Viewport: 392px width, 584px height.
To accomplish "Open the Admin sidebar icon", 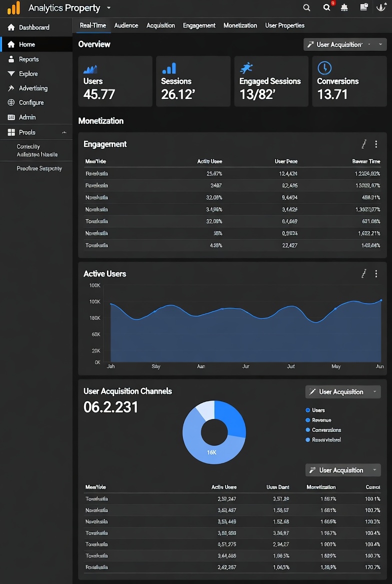I will pyautogui.click(x=11, y=117).
